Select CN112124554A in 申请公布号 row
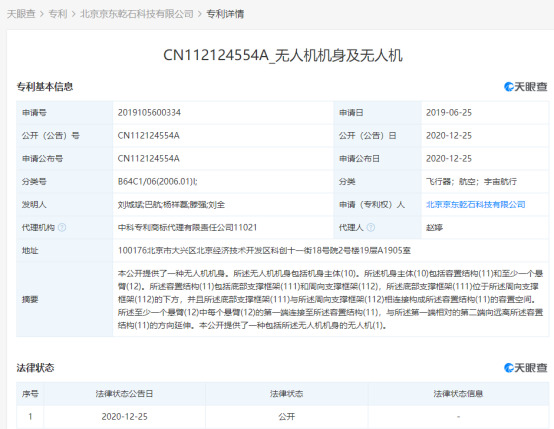The width and height of the screenshot is (554, 429). tap(148, 159)
